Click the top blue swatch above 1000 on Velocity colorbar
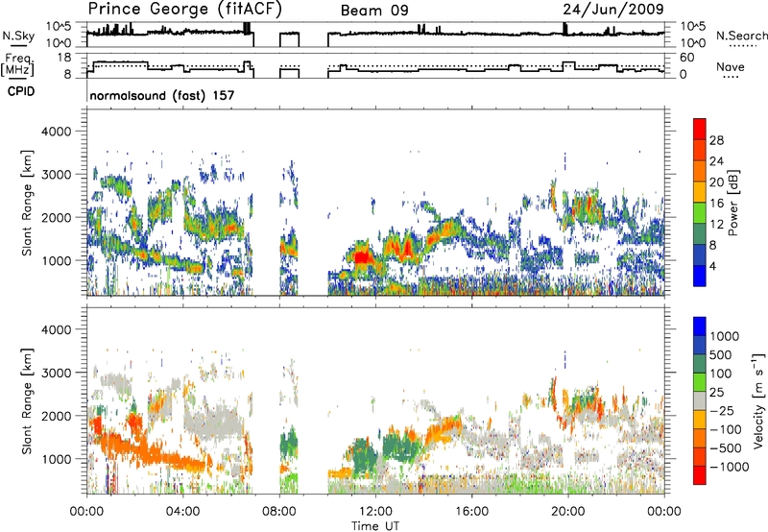This screenshot has width=768, height=532. coord(700,326)
